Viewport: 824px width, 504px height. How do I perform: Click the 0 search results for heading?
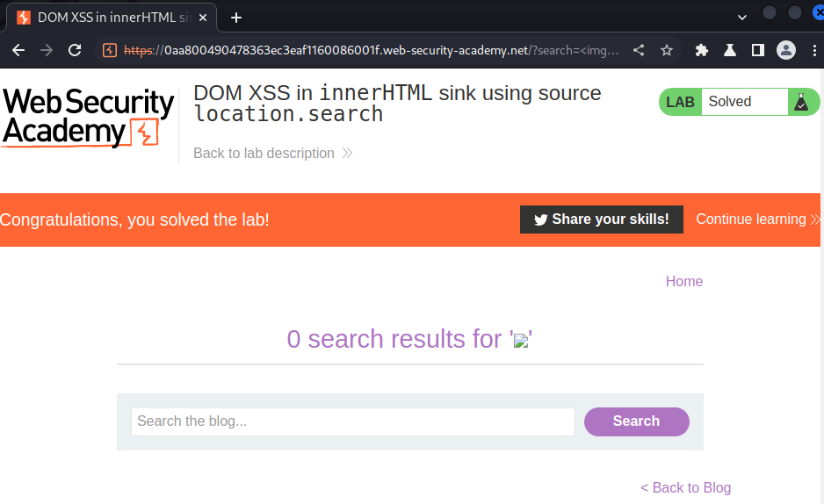409,339
